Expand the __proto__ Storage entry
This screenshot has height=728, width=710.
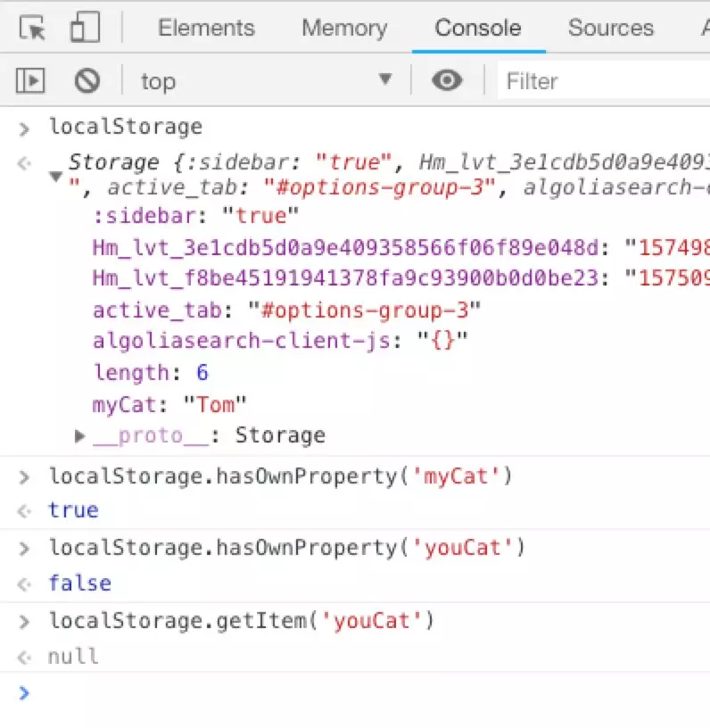[79, 435]
